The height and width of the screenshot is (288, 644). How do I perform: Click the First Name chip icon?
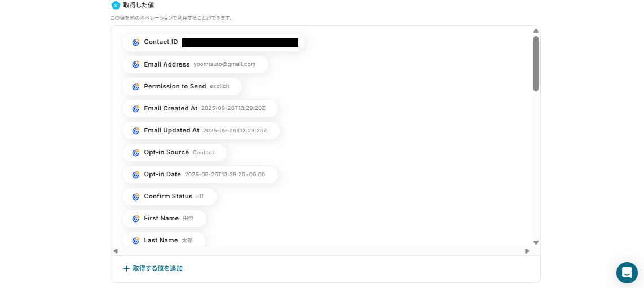point(136,219)
